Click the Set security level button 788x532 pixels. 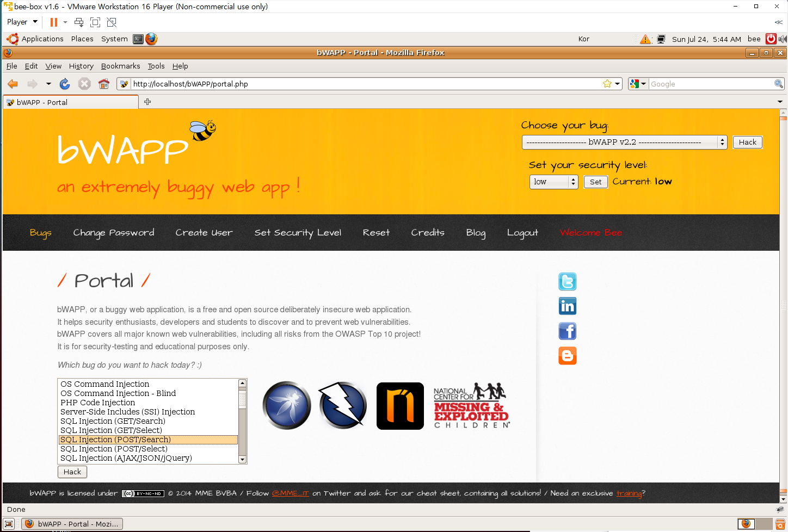pos(596,182)
